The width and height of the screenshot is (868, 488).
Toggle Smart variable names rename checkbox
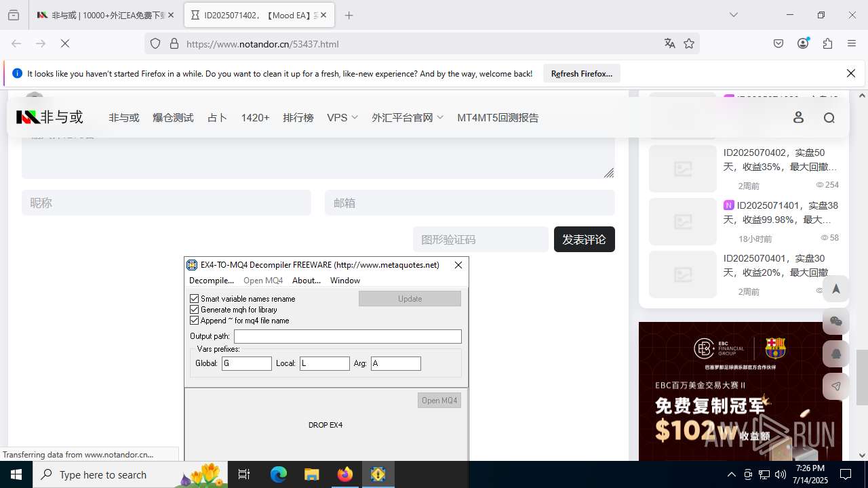[195, 298]
